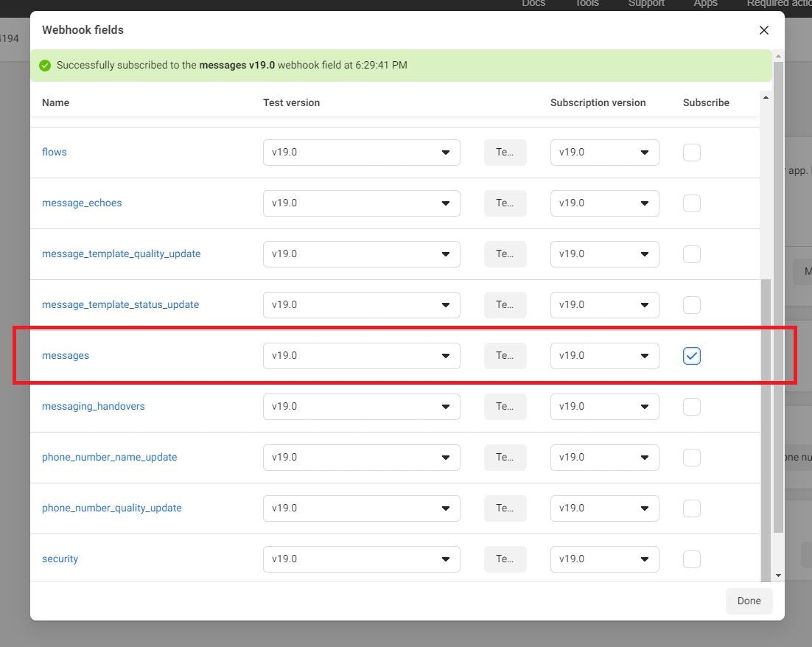Uncheck the messages subscribe checkbox
This screenshot has height=647, width=812.
(691, 355)
